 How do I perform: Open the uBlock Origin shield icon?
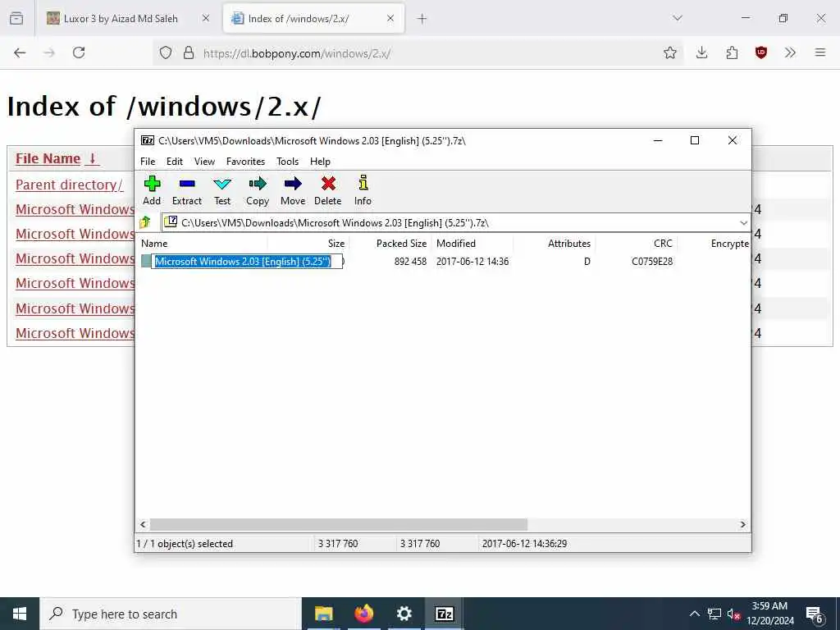pos(760,52)
